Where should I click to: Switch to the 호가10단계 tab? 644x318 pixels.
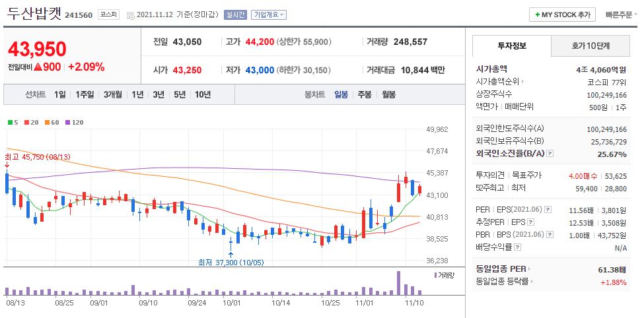pyautogui.click(x=590, y=46)
